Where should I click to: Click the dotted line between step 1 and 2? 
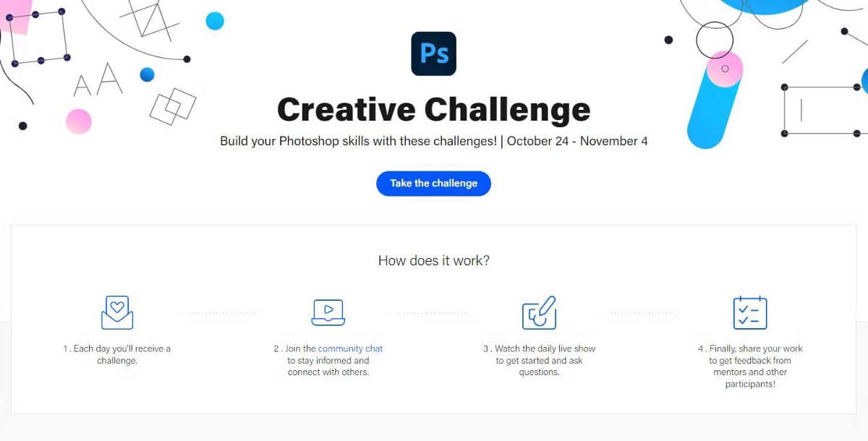coord(222,312)
